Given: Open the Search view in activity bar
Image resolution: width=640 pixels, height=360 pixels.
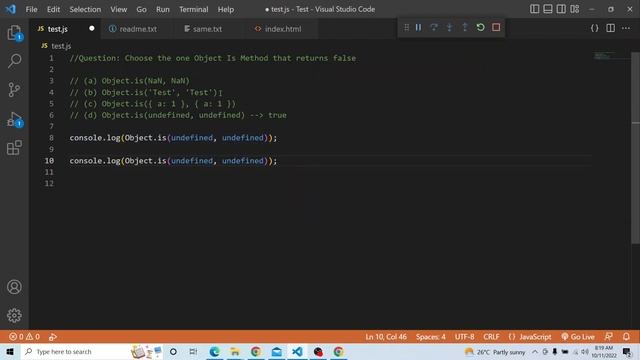Looking at the screenshot, I should point(14,60).
